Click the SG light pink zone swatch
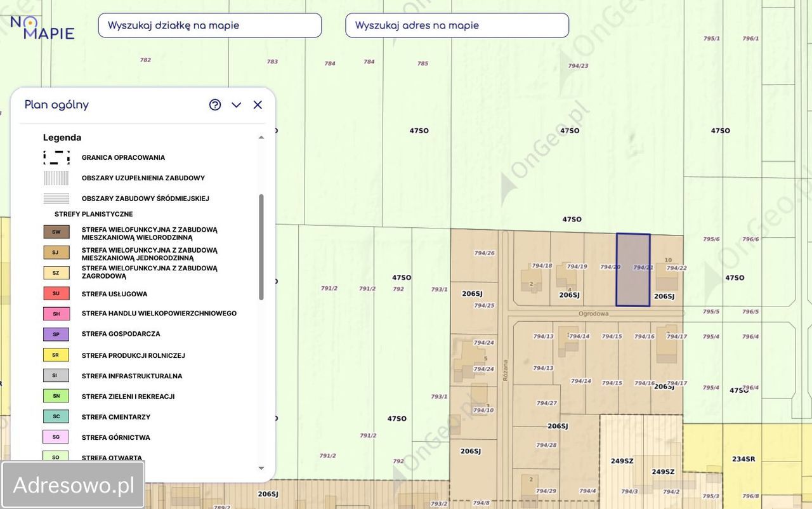812x509 pixels. tap(56, 437)
